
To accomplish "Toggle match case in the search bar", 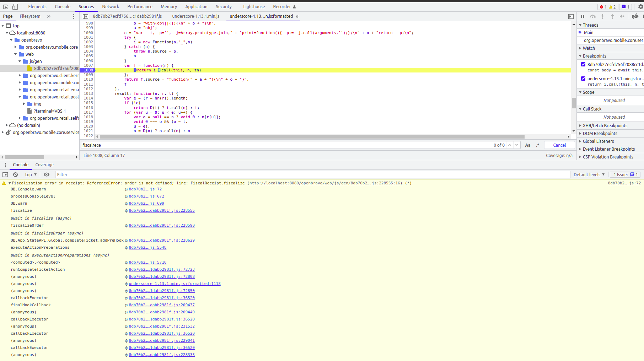I will (528, 145).
